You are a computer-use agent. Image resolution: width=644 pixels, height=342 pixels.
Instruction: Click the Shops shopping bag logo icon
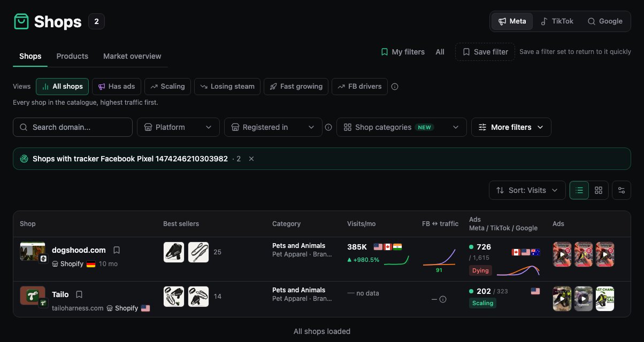21,21
